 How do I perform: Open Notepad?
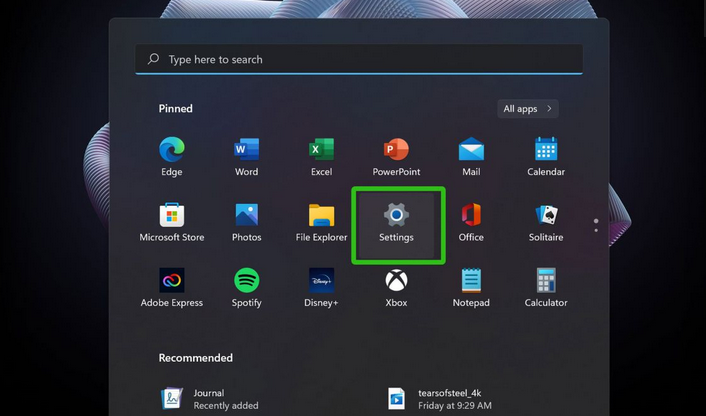[471, 288]
